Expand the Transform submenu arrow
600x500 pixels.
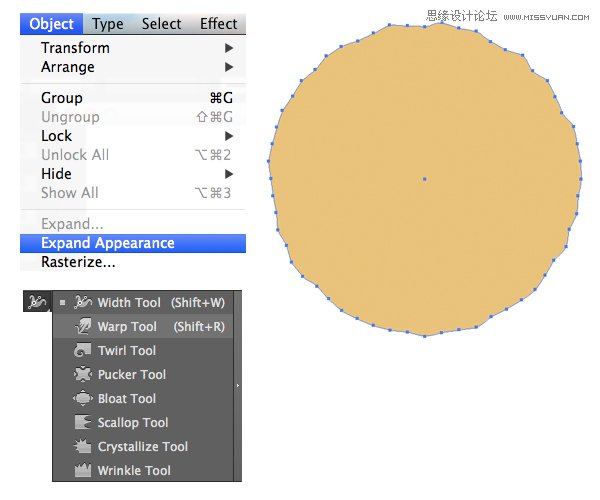[229, 48]
